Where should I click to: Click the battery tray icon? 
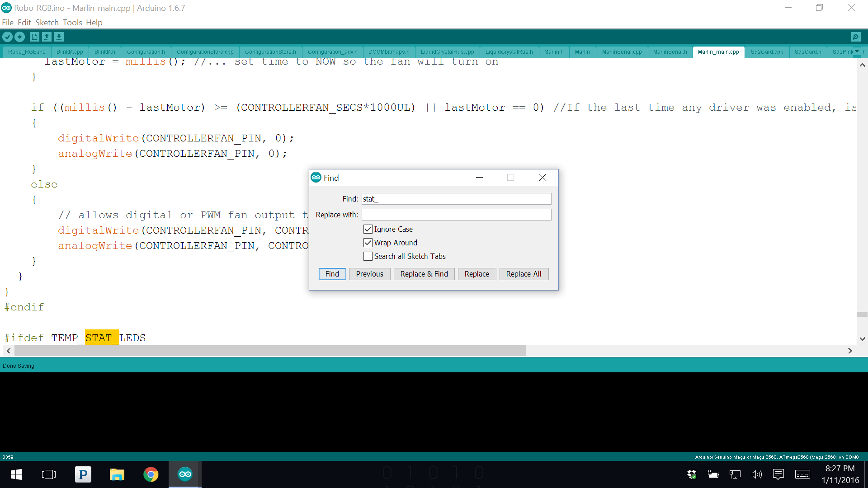pyautogui.click(x=713, y=474)
